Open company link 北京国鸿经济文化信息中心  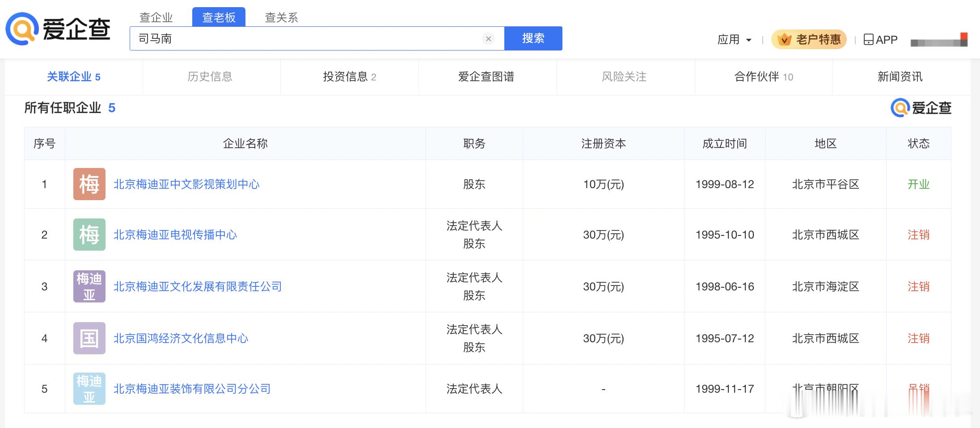pos(181,338)
